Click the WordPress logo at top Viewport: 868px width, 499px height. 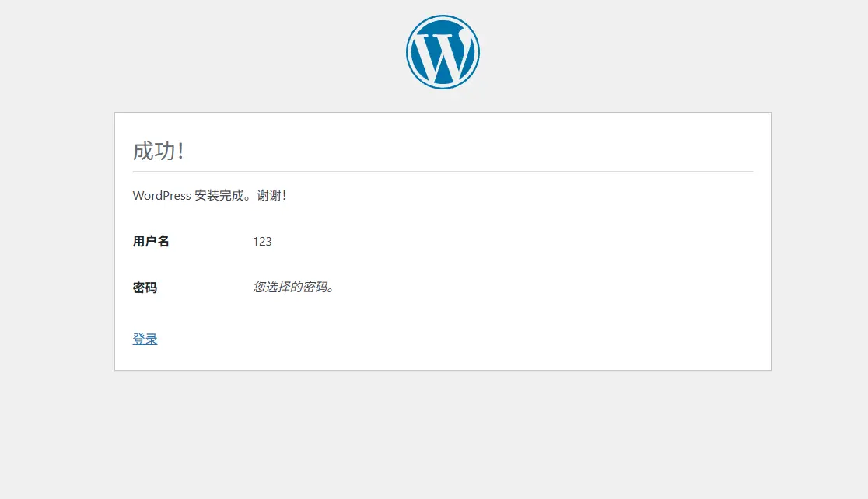[443, 52]
